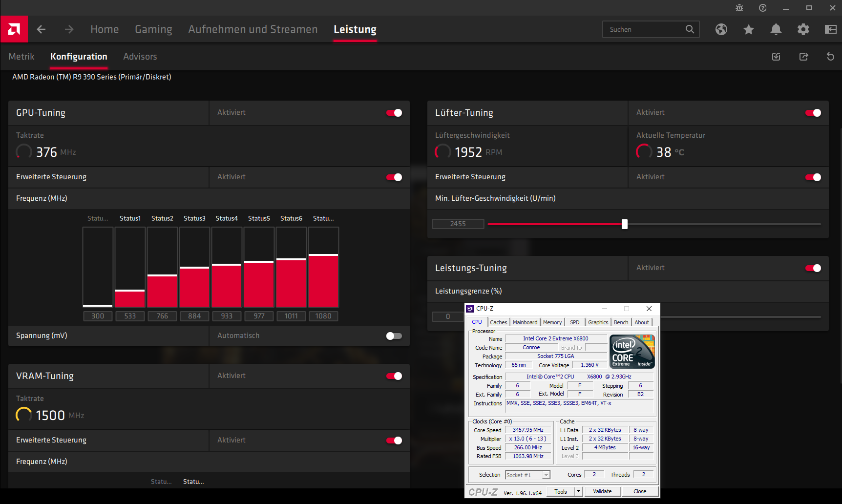Viewport: 842px width, 504px height.
Task: Open favorites star icon
Action: pyautogui.click(x=749, y=29)
